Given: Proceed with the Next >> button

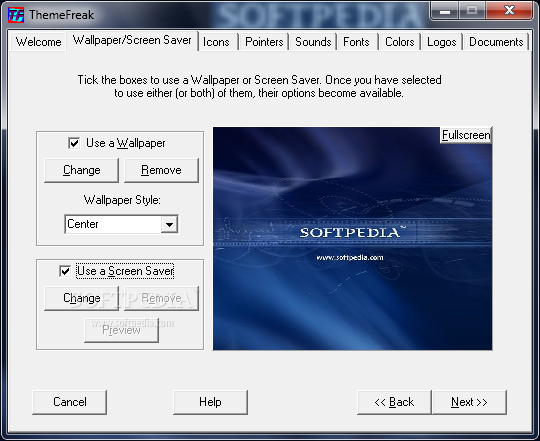Looking at the screenshot, I should tap(469, 402).
